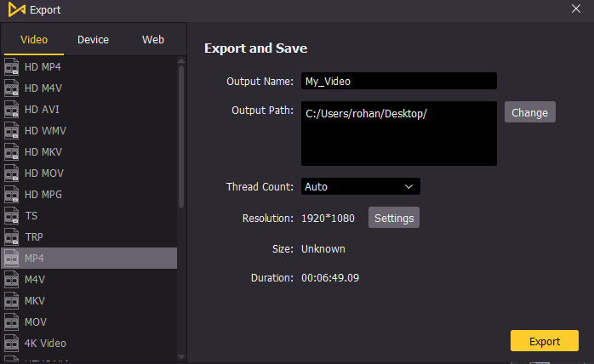Click the HD M4V format icon
This screenshot has width=594, height=364.
point(11,88)
